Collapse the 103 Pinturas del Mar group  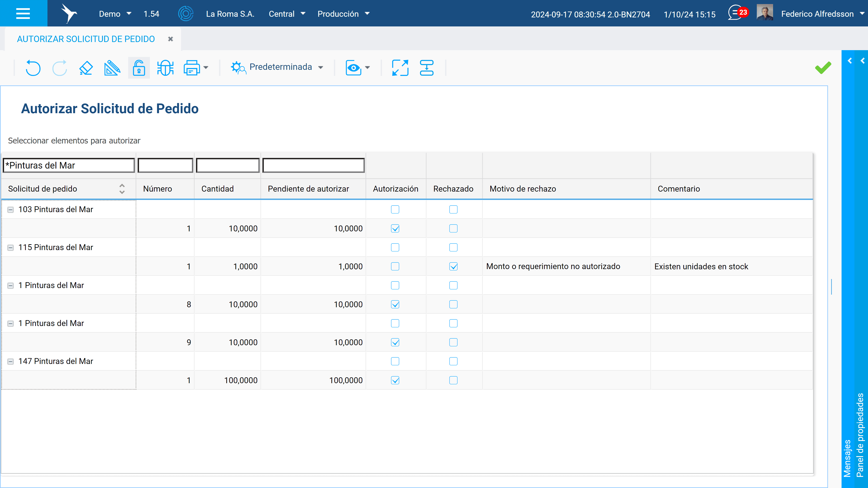click(10, 209)
